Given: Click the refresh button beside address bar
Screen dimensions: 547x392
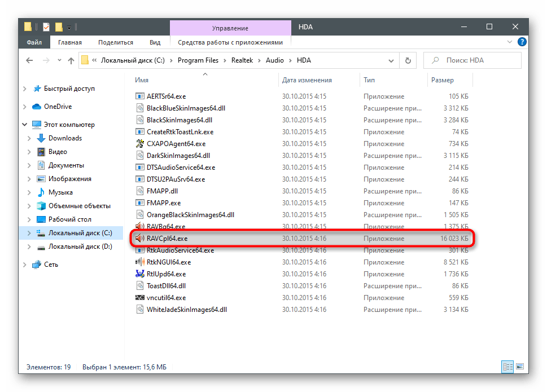Looking at the screenshot, I should point(408,60).
